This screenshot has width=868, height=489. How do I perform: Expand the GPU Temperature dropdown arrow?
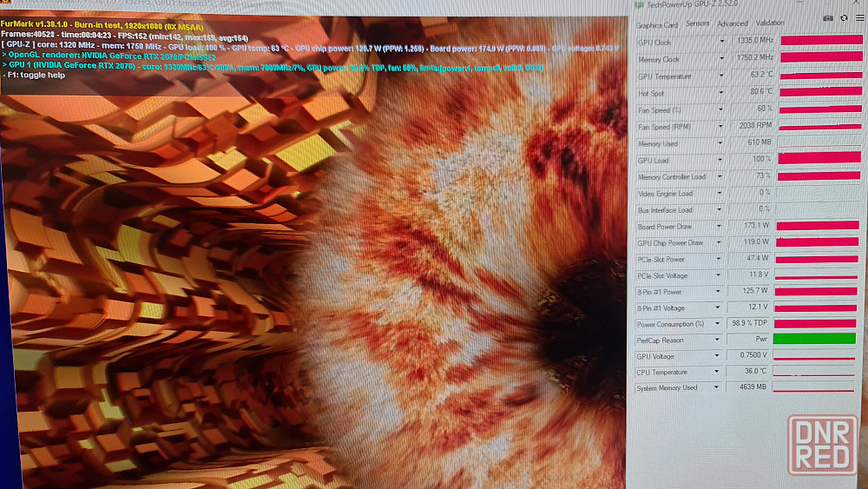pyautogui.click(x=722, y=76)
